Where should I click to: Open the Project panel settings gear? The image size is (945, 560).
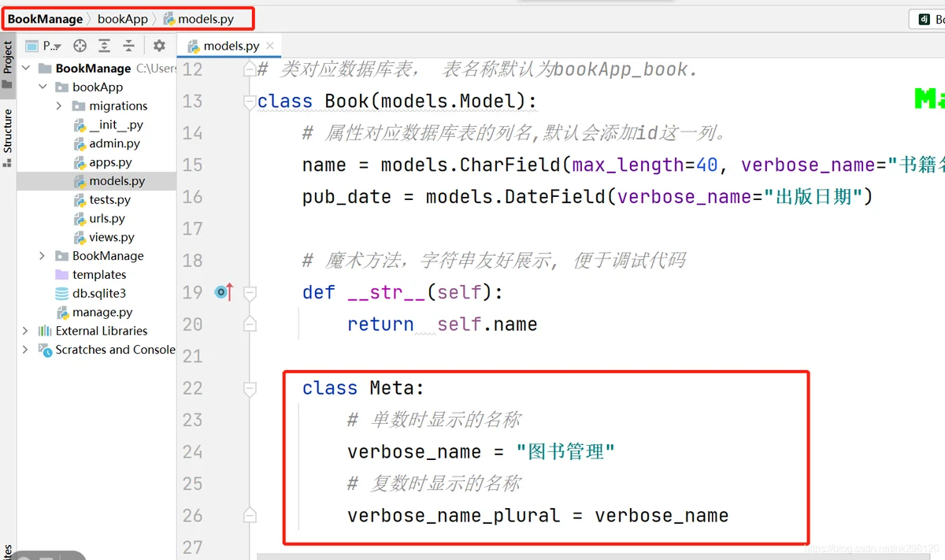pyautogui.click(x=159, y=46)
